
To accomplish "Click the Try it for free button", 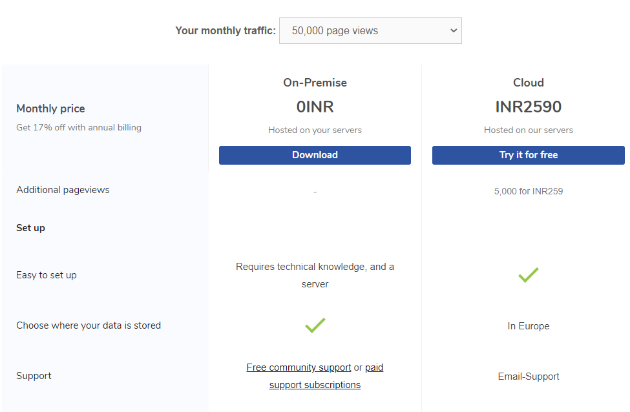I will tap(528, 155).
